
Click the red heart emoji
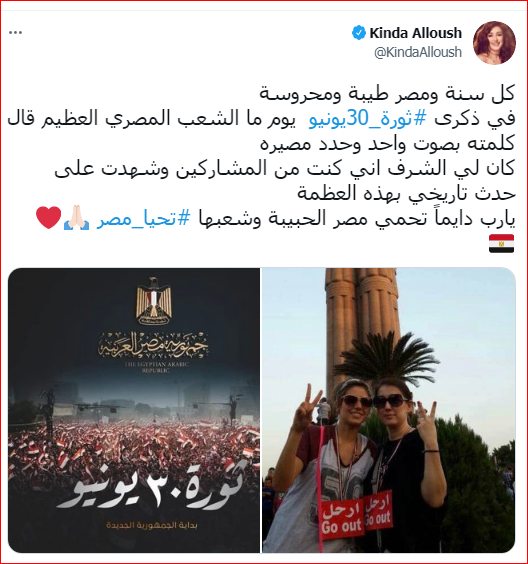pyautogui.click(x=49, y=218)
